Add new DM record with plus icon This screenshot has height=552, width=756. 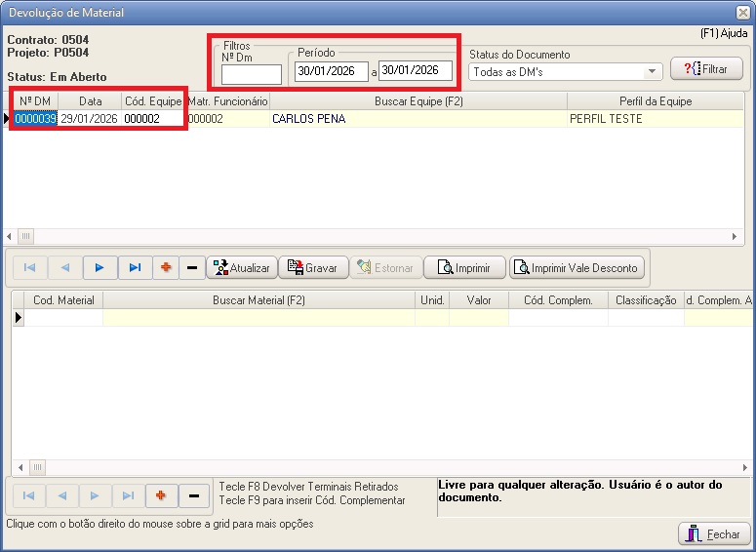166,267
